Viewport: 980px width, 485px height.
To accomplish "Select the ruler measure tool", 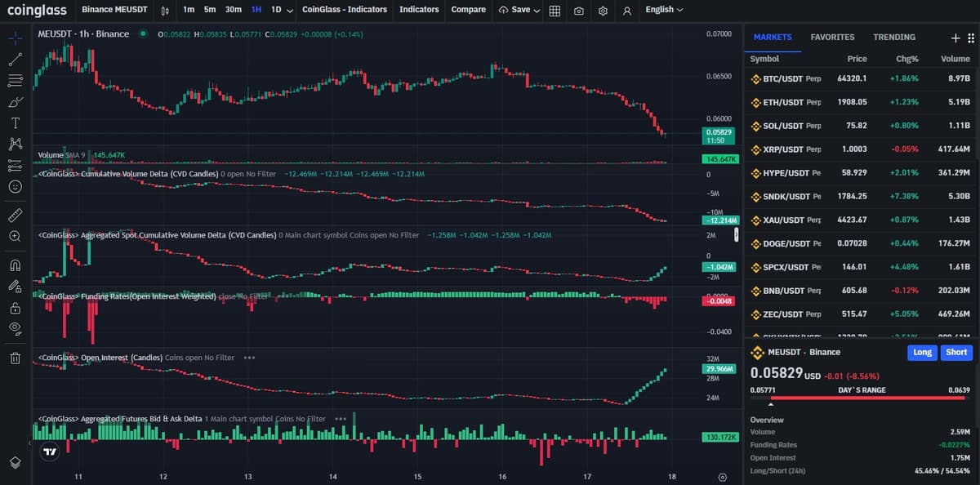I will click(15, 215).
